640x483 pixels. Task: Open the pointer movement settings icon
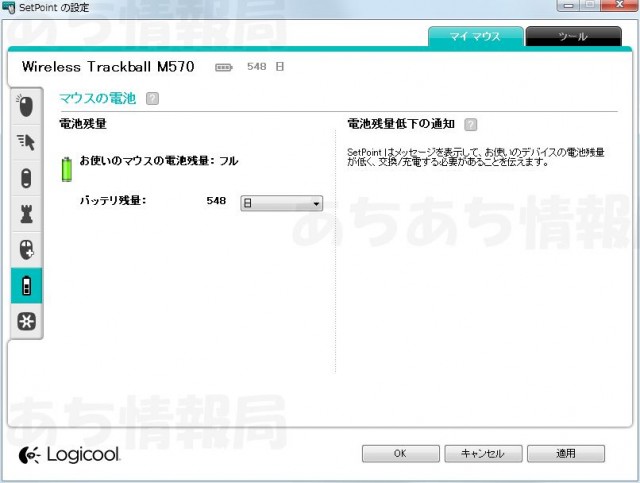click(25, 142)
